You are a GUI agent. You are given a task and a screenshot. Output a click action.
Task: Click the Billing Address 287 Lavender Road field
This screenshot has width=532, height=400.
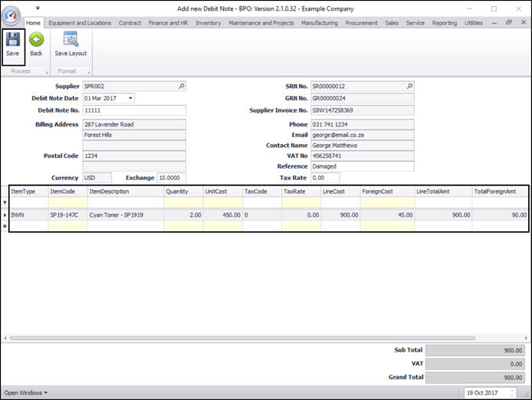(x=134, y=124)
